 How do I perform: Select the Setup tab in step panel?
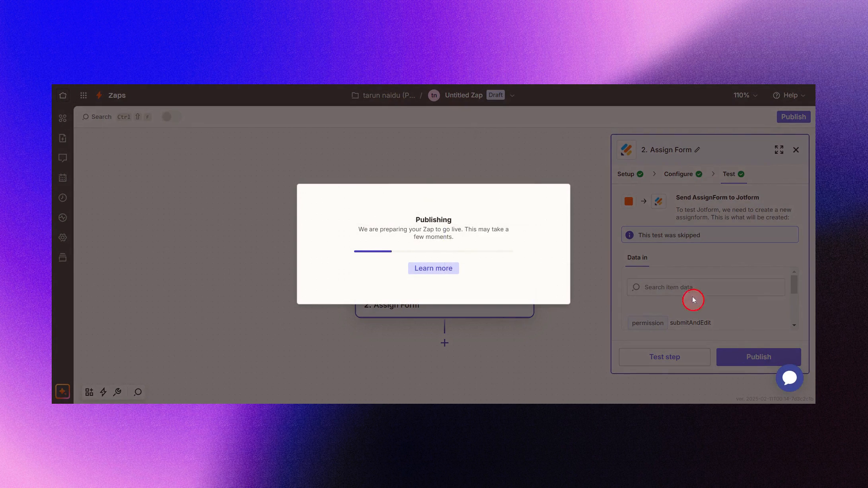627,174
